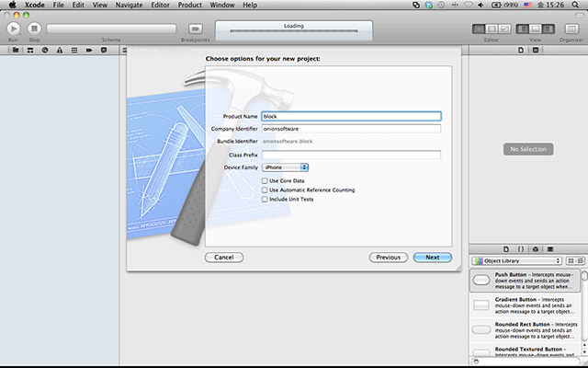Open the Xcode application menu
The height and width of the screenshot is (368, 588).
pyautogui.click(x=35, y=5)
